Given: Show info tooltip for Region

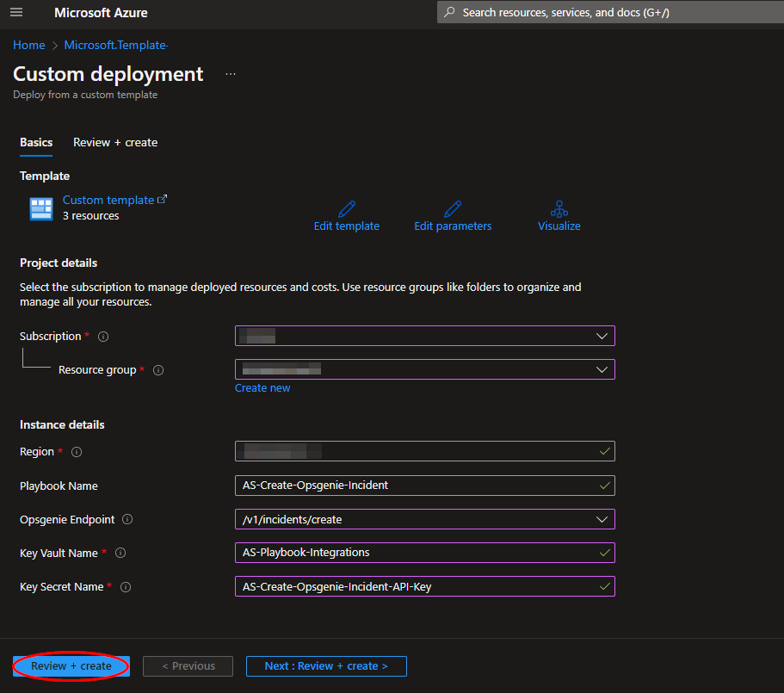Looking at the screenshot, I should tap(77, 452).
